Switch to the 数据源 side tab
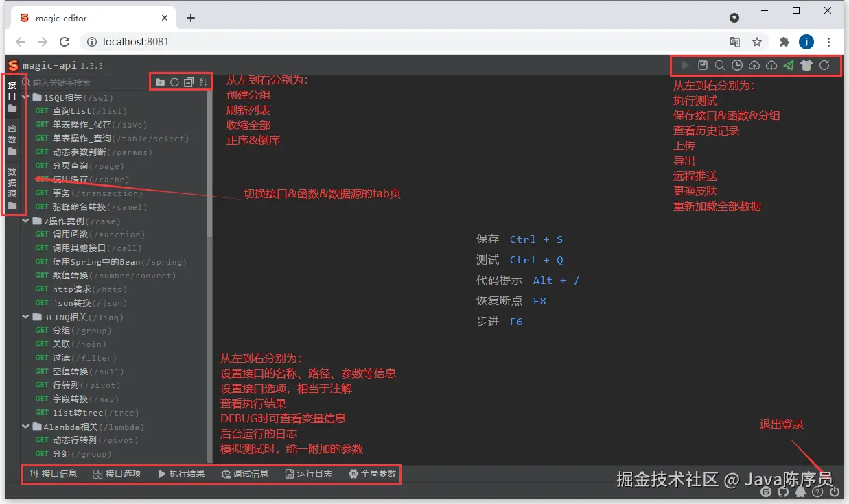The width and height of the screenshot is (849, 504). tap(12, 189)
